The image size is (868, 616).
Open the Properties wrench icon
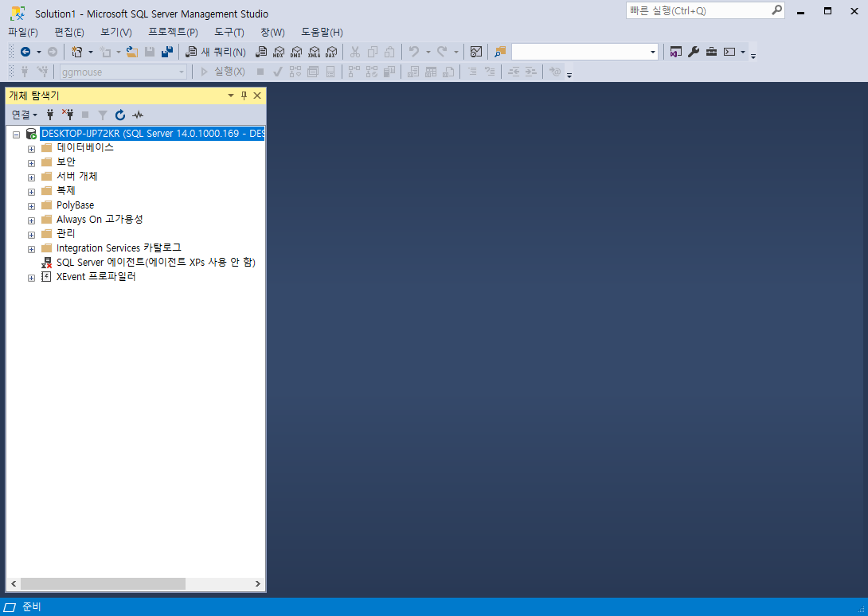click(x=694, y=52)
